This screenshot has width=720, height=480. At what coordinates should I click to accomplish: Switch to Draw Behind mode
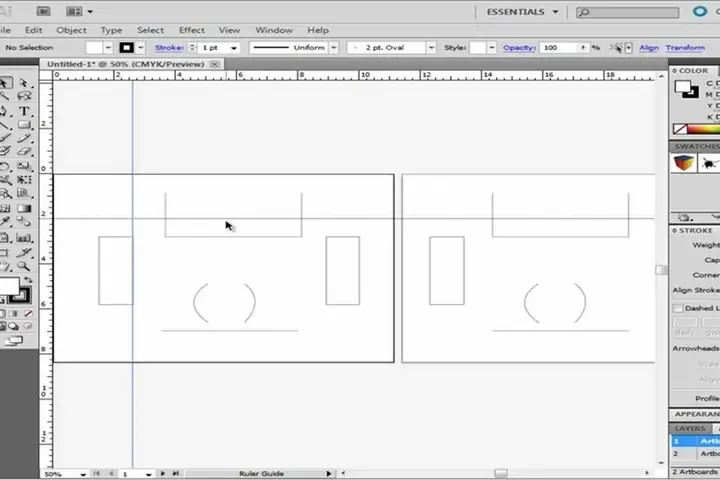coord(13,326)
